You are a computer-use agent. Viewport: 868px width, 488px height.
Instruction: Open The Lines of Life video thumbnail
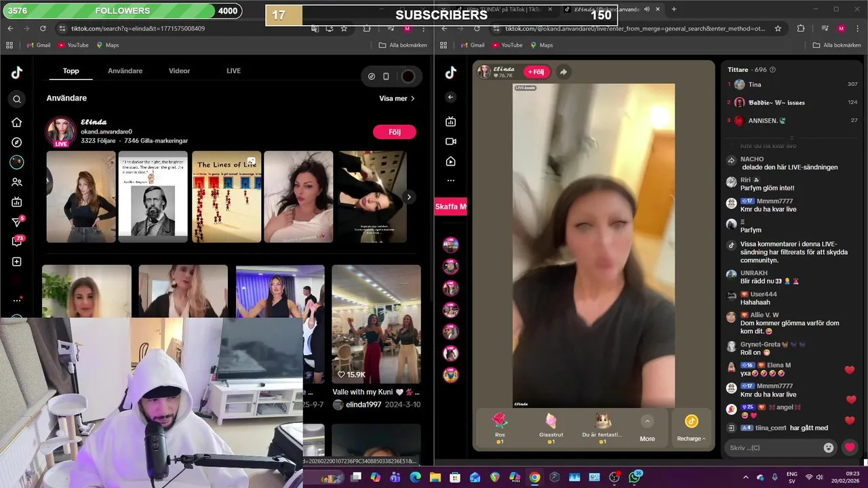coord(226,197)
